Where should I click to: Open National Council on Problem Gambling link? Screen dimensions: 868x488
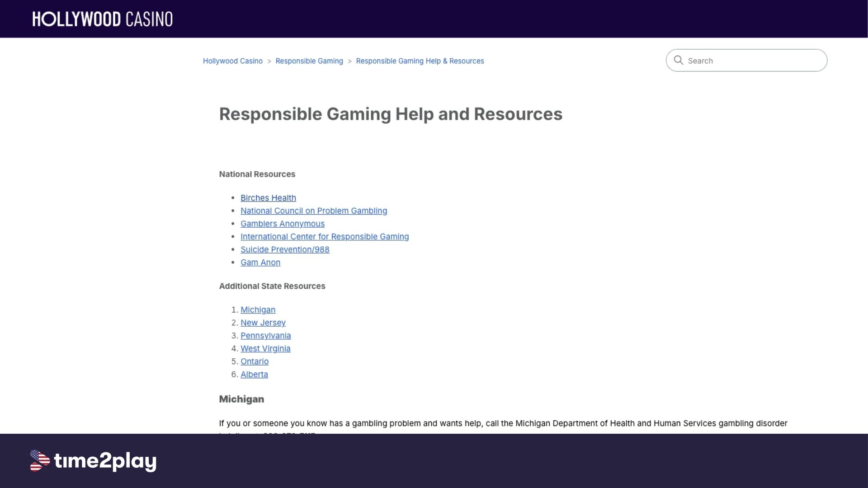point(314,211)
